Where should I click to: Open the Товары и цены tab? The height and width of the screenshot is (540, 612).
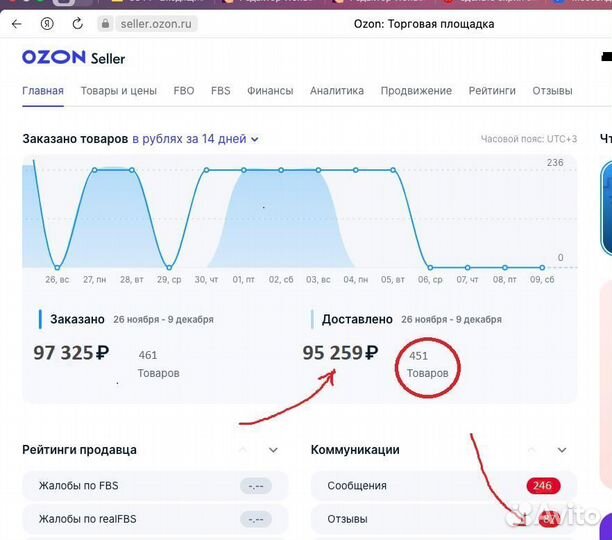tap(119, 91)
